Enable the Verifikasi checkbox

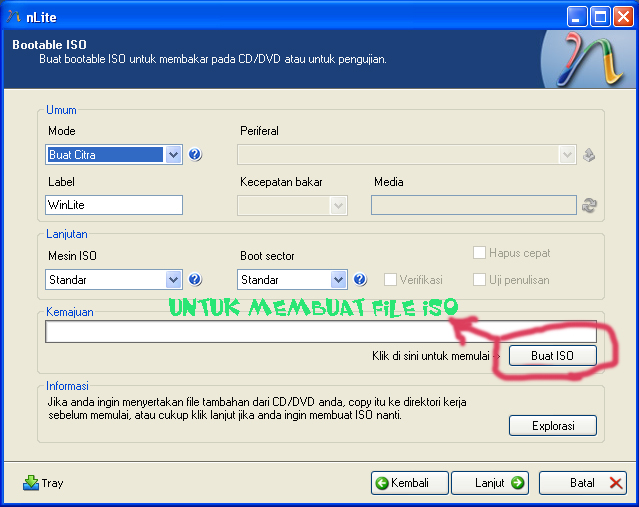coord(390,280)
